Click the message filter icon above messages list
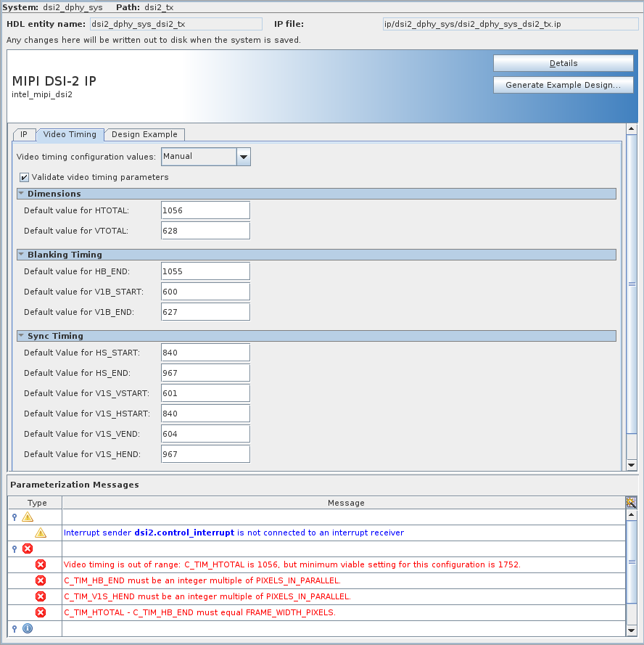Image resolution: width=644 pixels, height=645 pixels. 631,502
